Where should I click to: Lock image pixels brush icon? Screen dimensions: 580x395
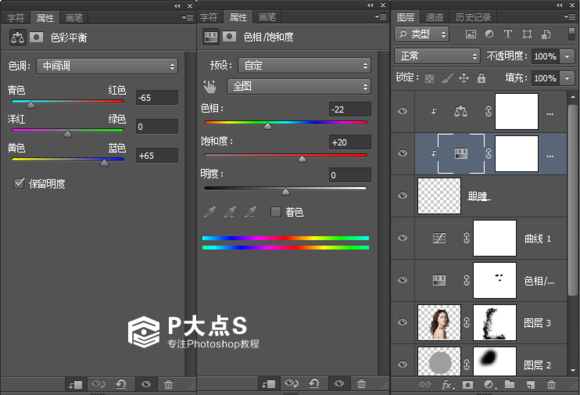pyautogui.click(x=447, y=78)
